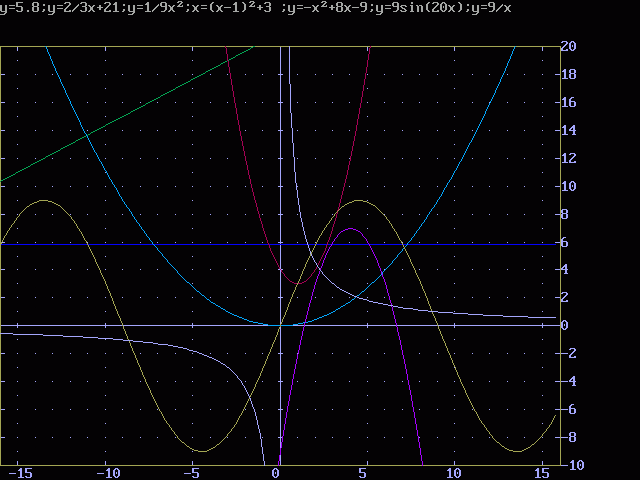The width and height of the screenshot is (640, 480).
Task: Click the x-axis label 15
Action: tap(540, 473)
